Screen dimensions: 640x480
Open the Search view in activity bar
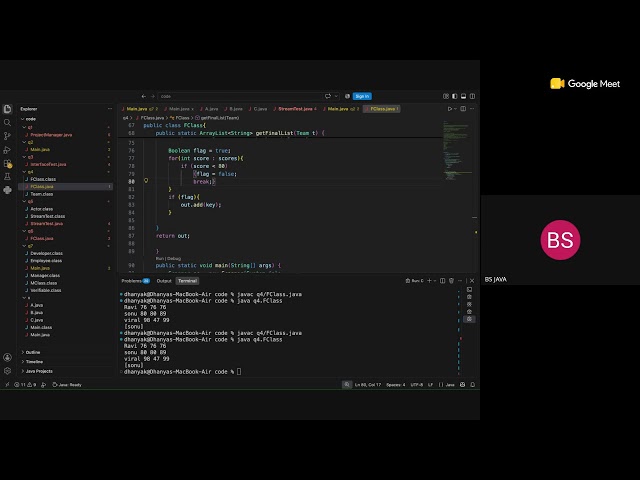tap(7, 122)
